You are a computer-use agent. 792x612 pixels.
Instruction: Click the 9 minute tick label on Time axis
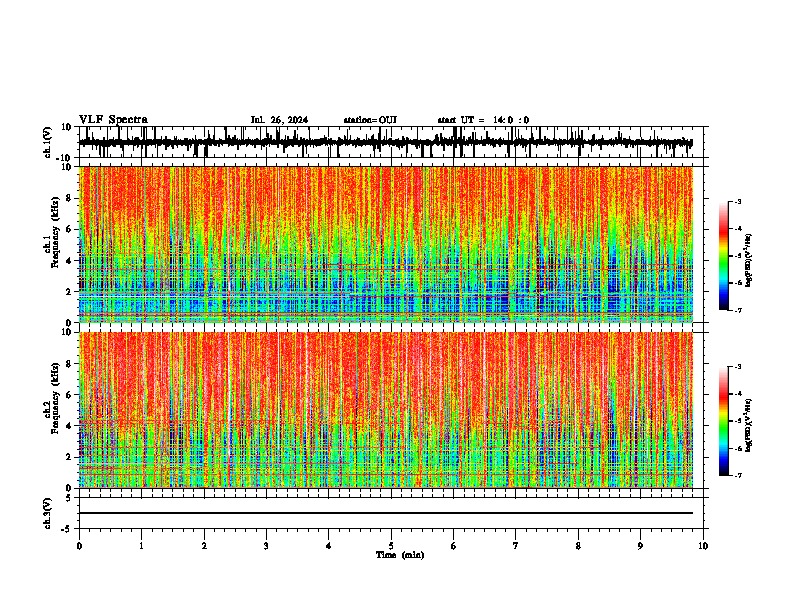[640, 546]
